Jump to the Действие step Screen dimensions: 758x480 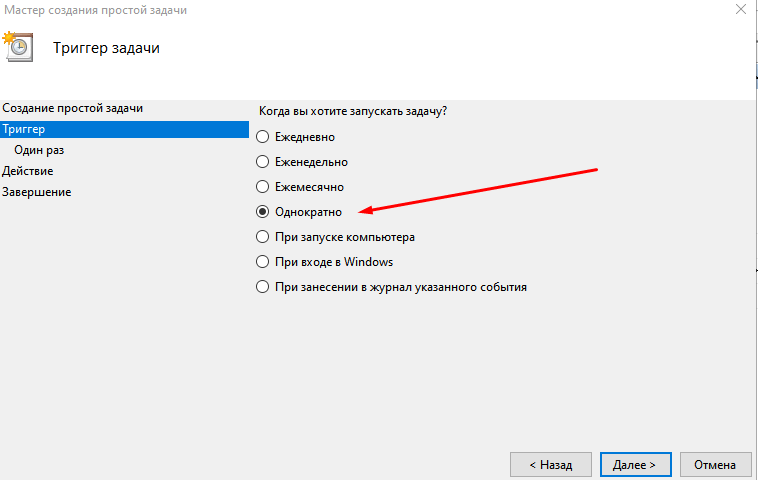(x=28, y=171)
